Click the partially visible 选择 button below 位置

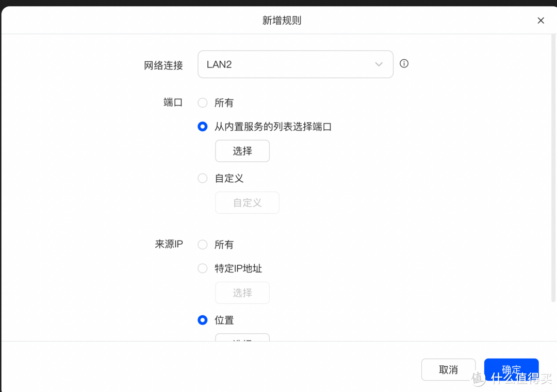tap(242, 338)
